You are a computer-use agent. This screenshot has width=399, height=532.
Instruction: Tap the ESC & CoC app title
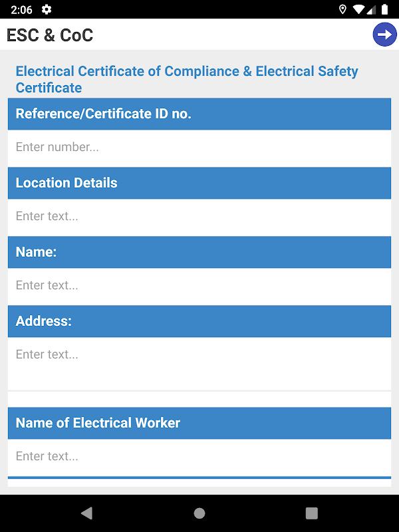(50, 35)
